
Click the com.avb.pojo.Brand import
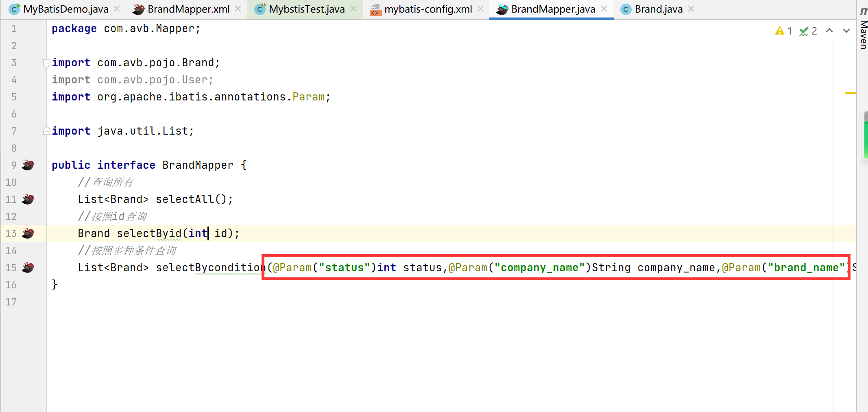click(135, 63)
